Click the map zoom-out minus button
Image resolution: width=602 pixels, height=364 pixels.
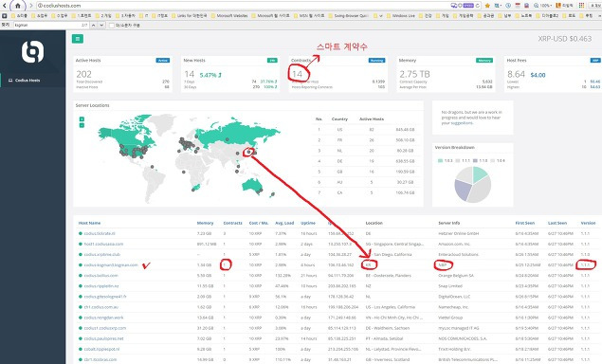pyautogui.click(x=82, y=125)
